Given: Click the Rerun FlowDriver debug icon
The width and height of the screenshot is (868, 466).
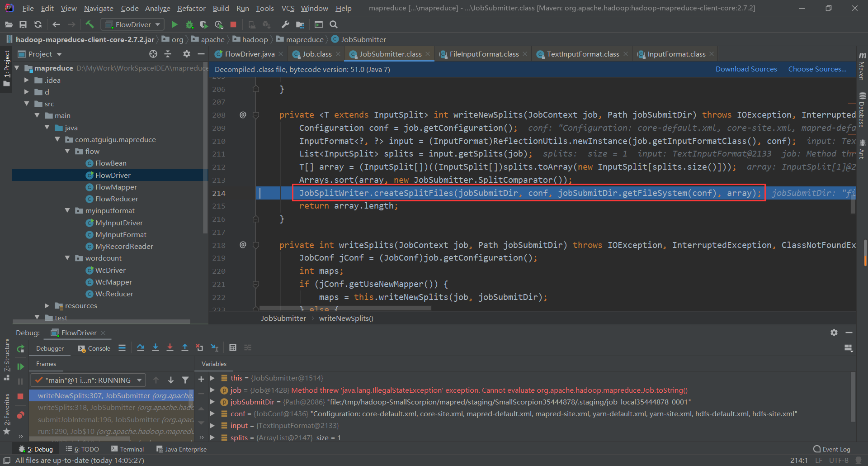Looking at the screenshot, I should click(x=20, y=349).
